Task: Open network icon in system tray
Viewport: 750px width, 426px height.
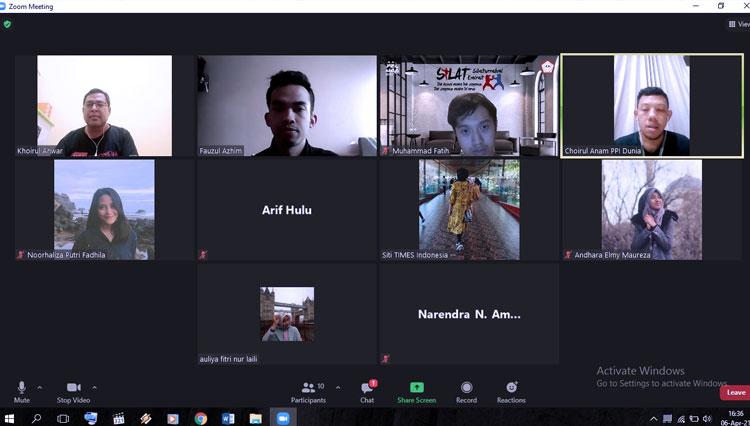Action: [681, 419]
